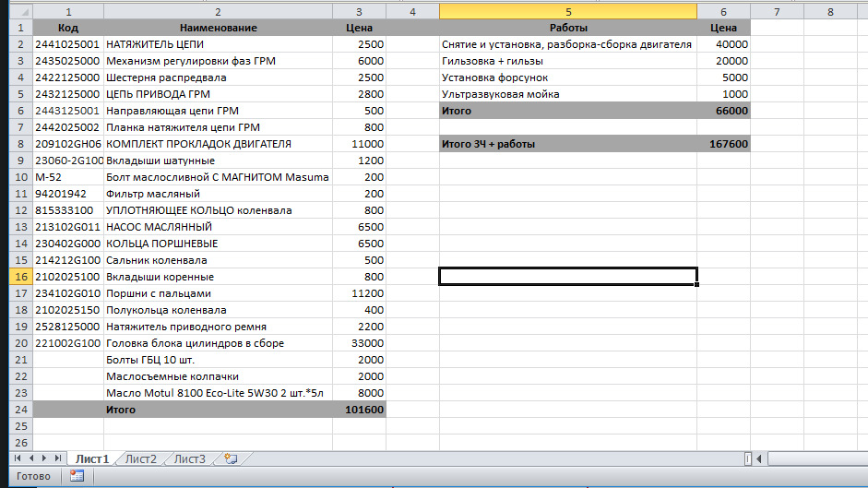Switch to the Лист1 tab
The height and width of the screenshot is (488, 868).
point(92,458)
